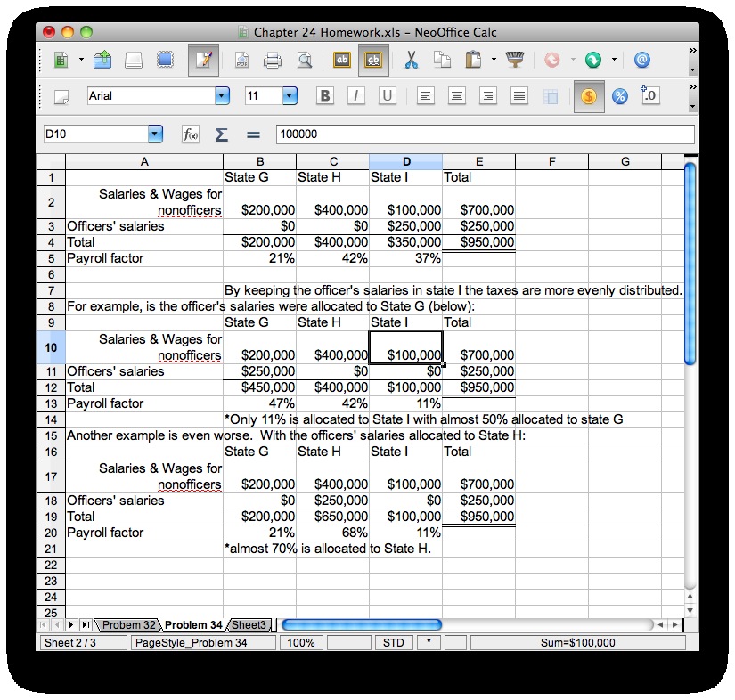The width and height of the screenshot is (735, 700).
Task: Open Page Preview magnifier icon
Action: (305, 60)
